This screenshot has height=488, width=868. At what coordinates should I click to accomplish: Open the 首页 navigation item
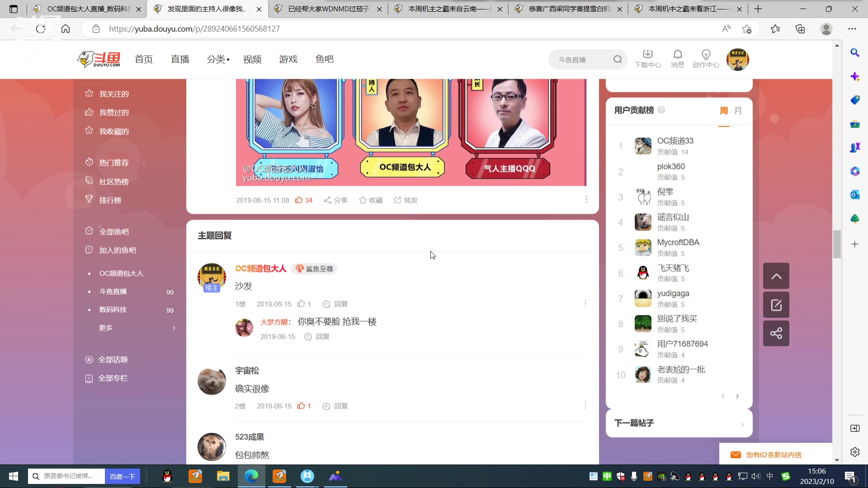coord(144,59)
